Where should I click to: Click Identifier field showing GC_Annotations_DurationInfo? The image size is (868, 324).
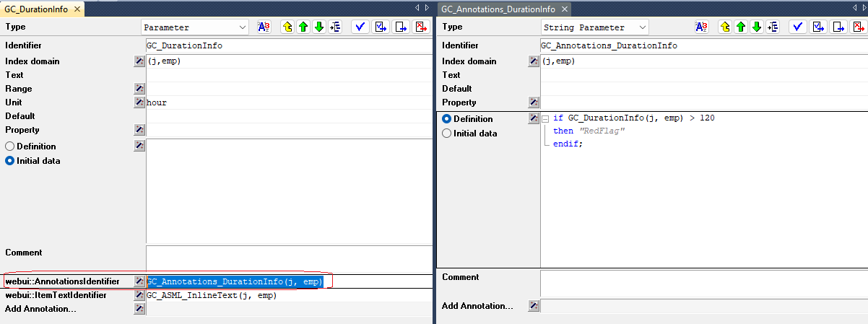[703, 45]
